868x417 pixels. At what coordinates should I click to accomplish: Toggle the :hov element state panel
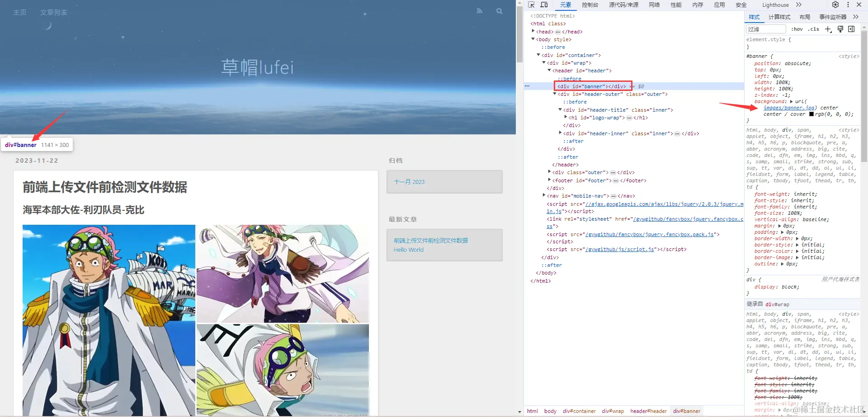(x=797, y=29)
